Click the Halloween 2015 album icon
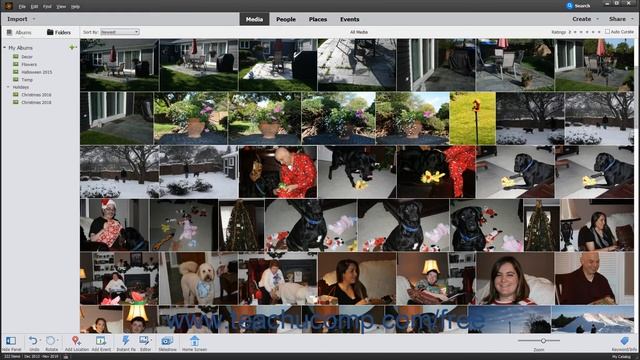Viewport: 640px width, 360px height. click(16, 72)
